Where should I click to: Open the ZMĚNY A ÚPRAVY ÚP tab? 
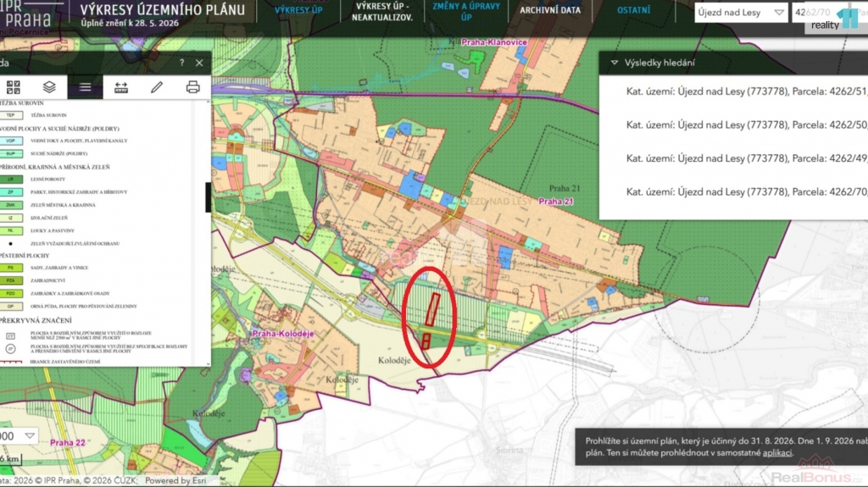466,11
